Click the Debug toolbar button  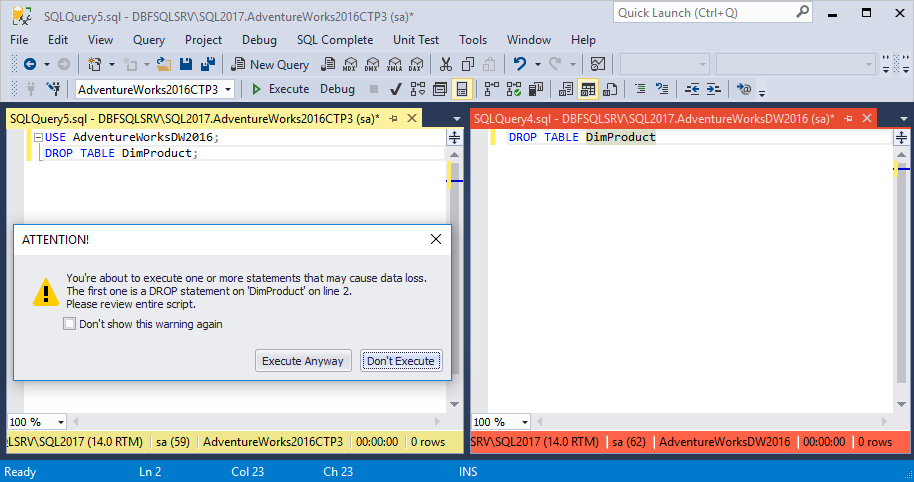coord(337,89)
